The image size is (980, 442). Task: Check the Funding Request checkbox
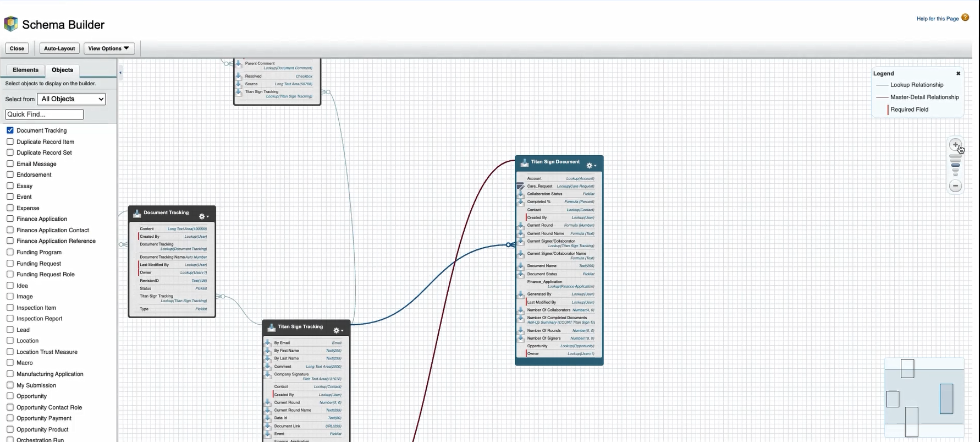10,263
